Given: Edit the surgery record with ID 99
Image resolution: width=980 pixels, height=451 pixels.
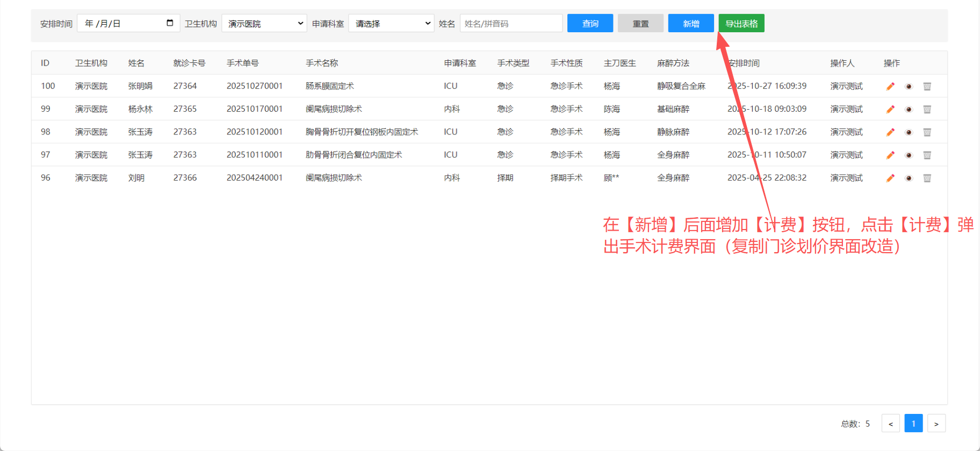Looking at the screenshot, I should tap(890, 109).
